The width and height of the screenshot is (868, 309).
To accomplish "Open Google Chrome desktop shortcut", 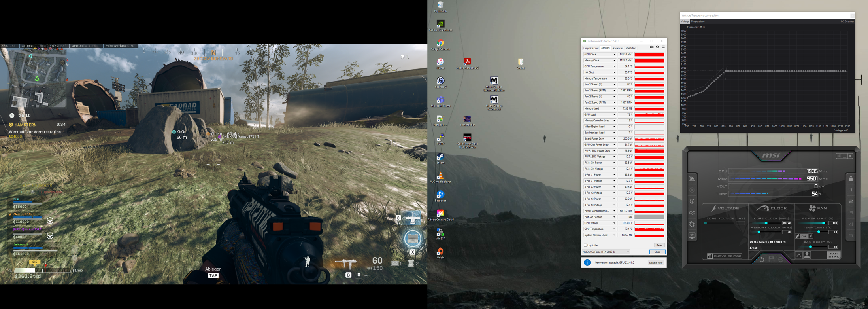I will tap(440, 45).
